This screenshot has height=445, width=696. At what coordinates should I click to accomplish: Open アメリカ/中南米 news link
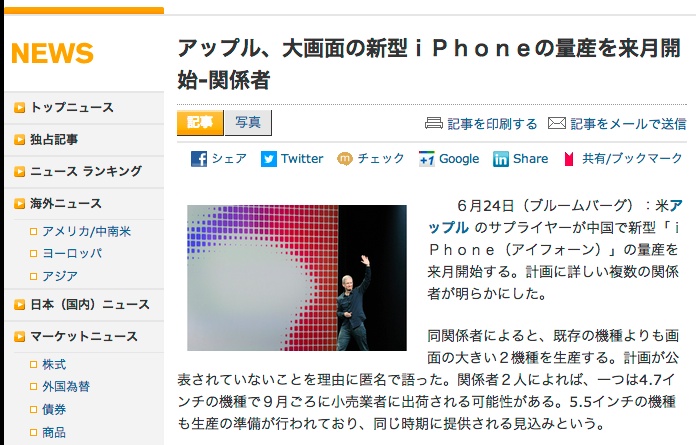click(87, 231)
